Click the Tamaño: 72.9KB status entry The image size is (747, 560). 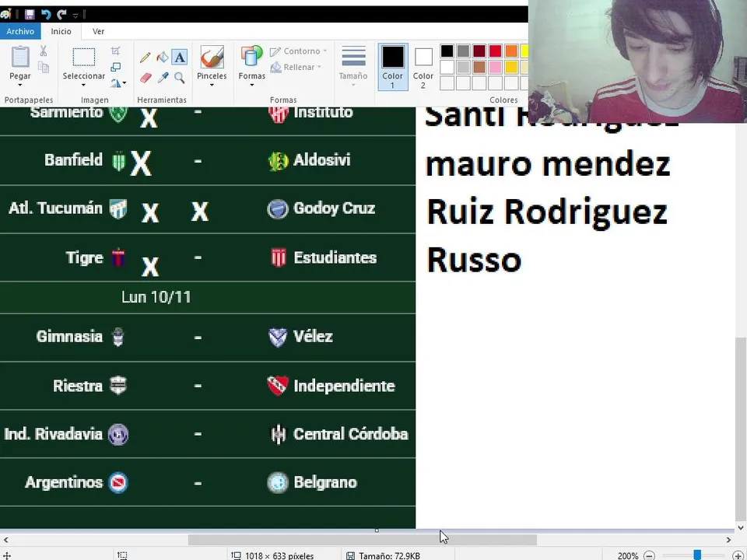(x=383, y=555)
